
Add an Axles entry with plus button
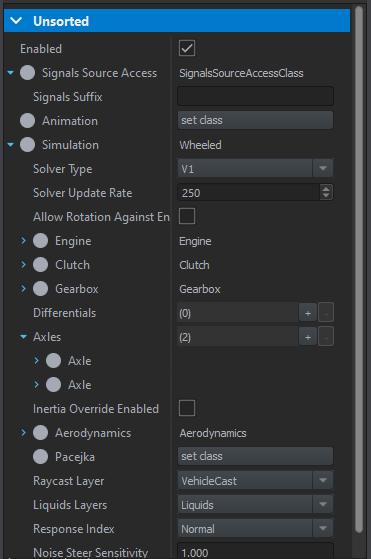pyautogui.click(x=308, y=337)
